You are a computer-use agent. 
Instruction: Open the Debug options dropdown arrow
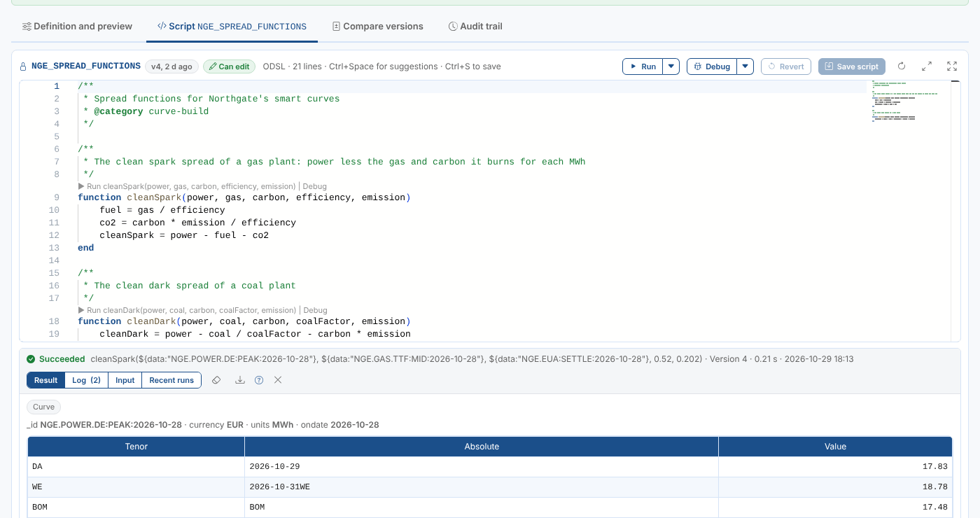(745, 66)
